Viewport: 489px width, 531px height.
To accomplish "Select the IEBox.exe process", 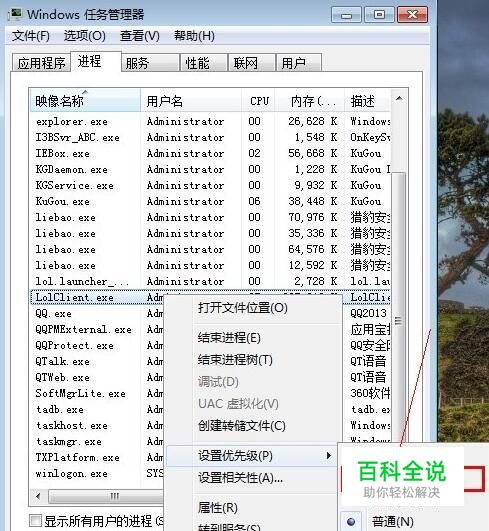I will [210, 153].
